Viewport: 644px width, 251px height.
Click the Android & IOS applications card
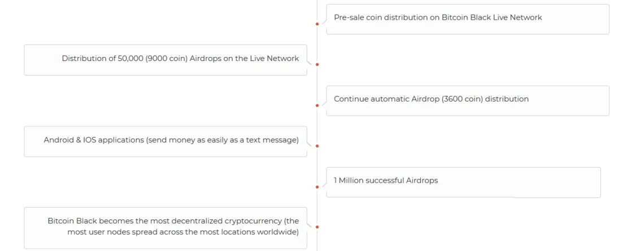[x=166, y=141]
